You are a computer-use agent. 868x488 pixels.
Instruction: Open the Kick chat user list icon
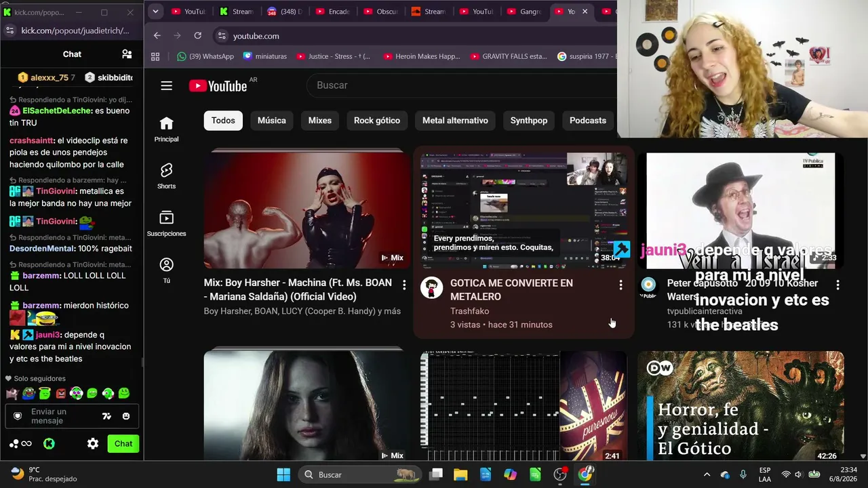[127, 54]
